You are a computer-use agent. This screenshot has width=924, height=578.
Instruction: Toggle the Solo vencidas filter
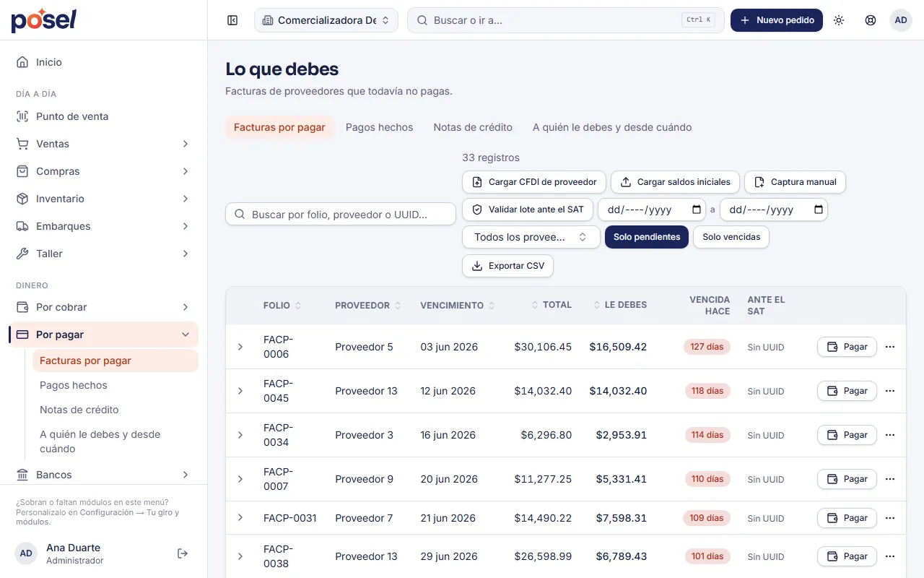731,237
